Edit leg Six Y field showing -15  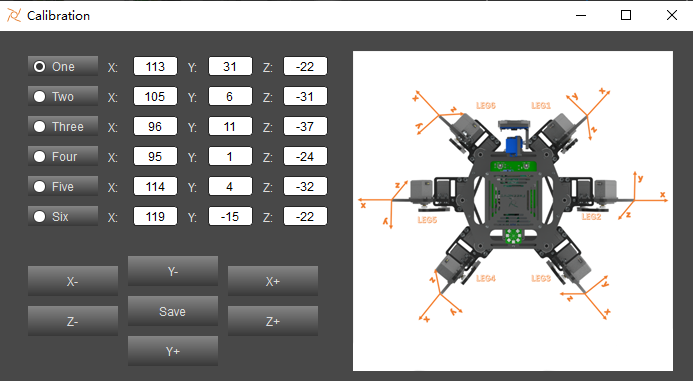coord(230,217)
